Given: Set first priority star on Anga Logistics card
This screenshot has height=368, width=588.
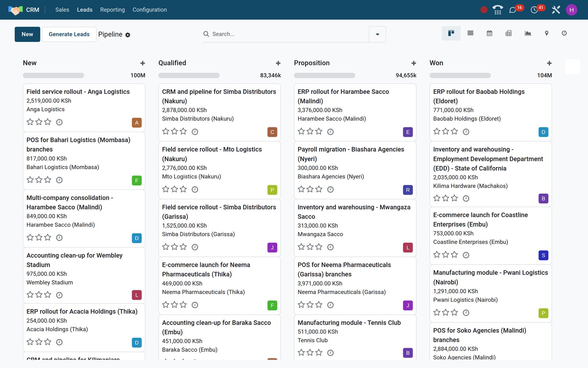Looking at the screenshot, I should 30,122.
